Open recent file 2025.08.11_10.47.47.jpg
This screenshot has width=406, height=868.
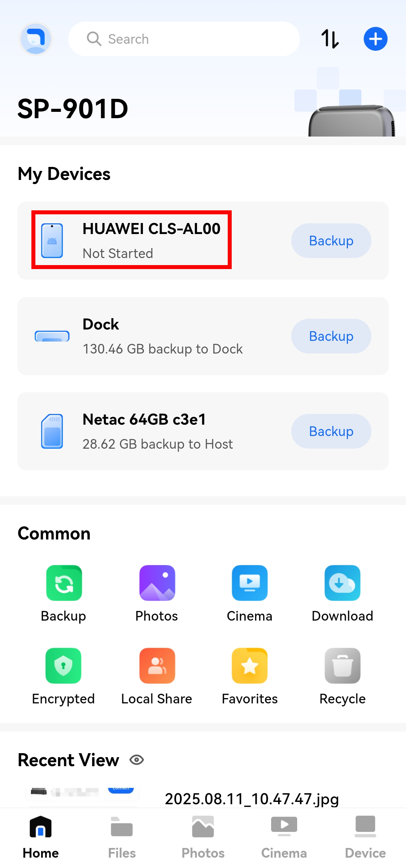tap(251, 799)
